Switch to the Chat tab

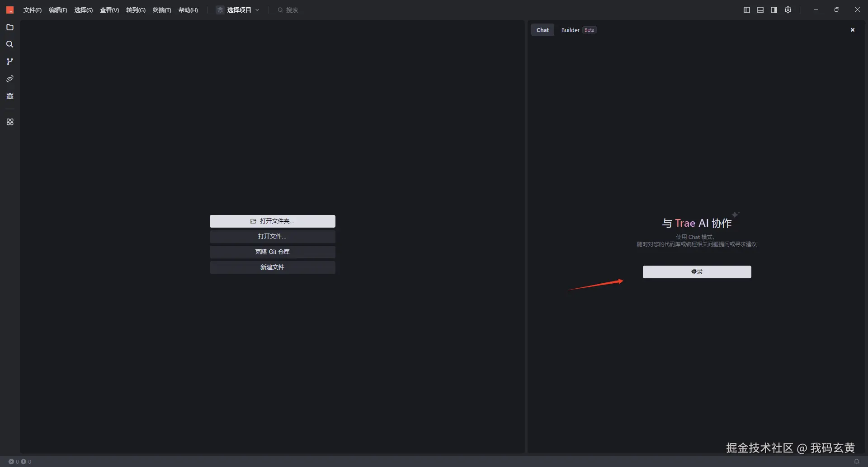tap(542, 30)
